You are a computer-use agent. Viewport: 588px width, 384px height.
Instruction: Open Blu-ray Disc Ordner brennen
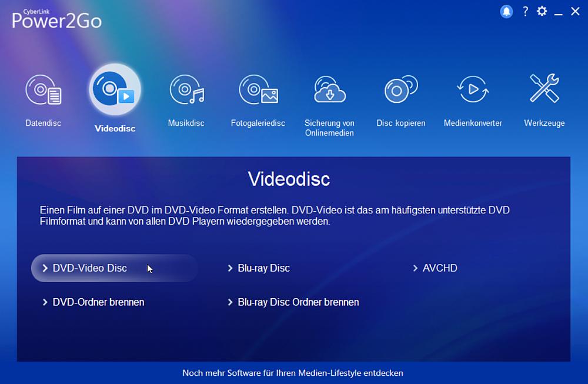pos(298,302)
